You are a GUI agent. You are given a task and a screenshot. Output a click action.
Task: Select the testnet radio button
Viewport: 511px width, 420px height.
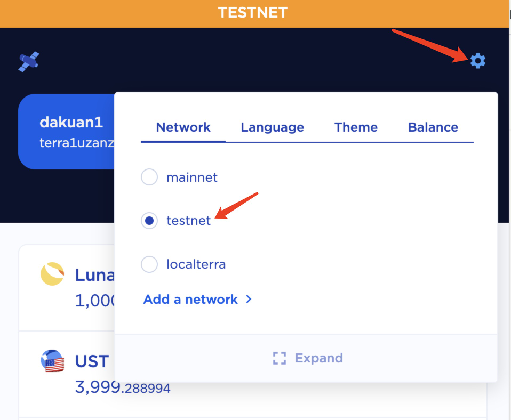149,221
